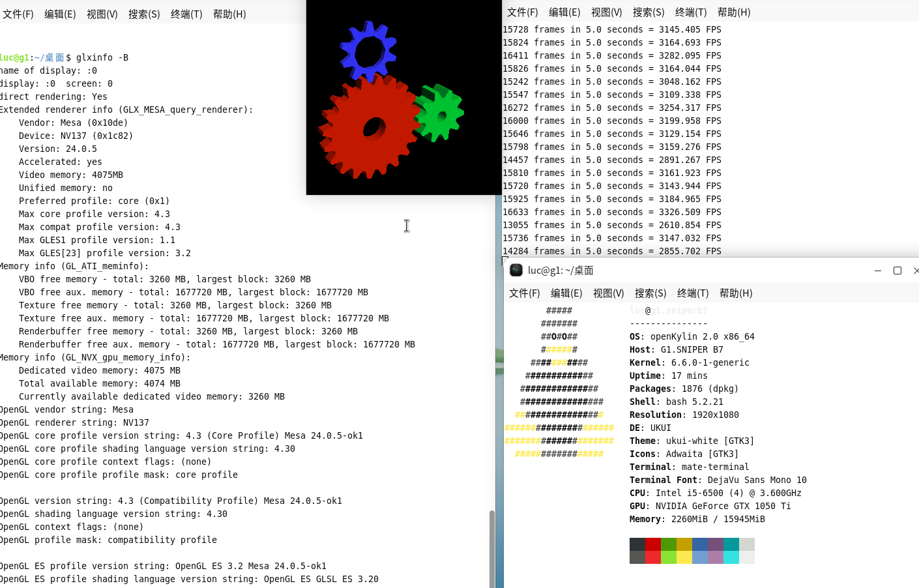Image resolution: width=919 pixels, height=588 pixels.
Task: Click 'GPU: NVIDIA GeForce GTX 1050 Ti' line
Action: click(x=710, y=506)
